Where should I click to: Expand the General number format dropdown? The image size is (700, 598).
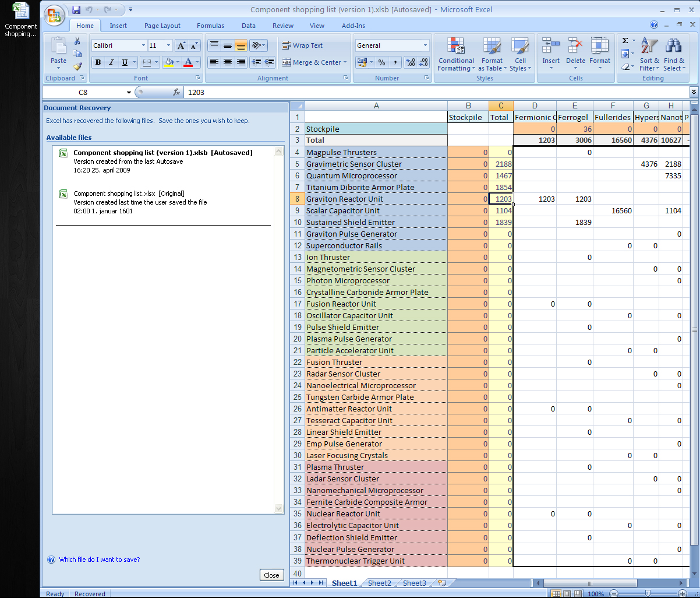[x=425, y=45]
